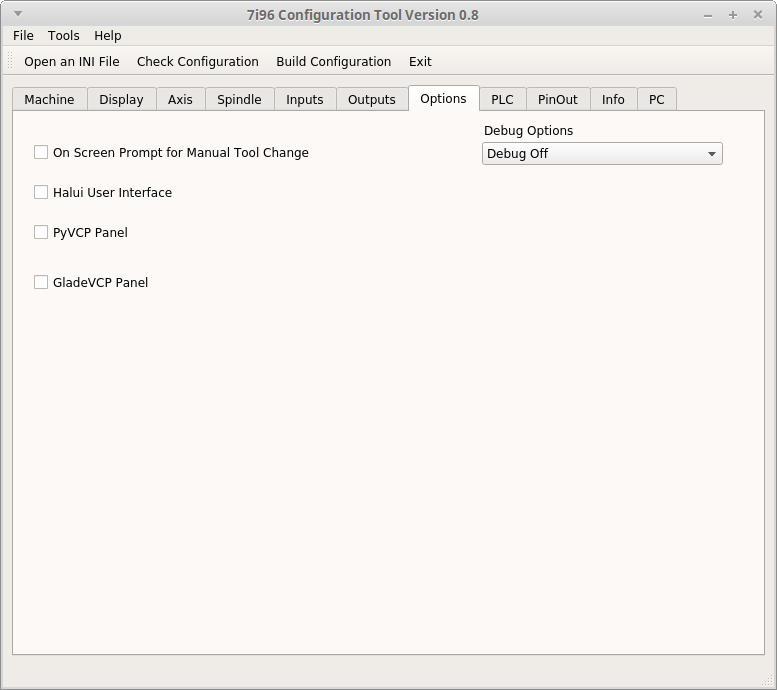Switch to the Axis tab
This screenshot has height=690, width=777.
(x=180, y=100)
